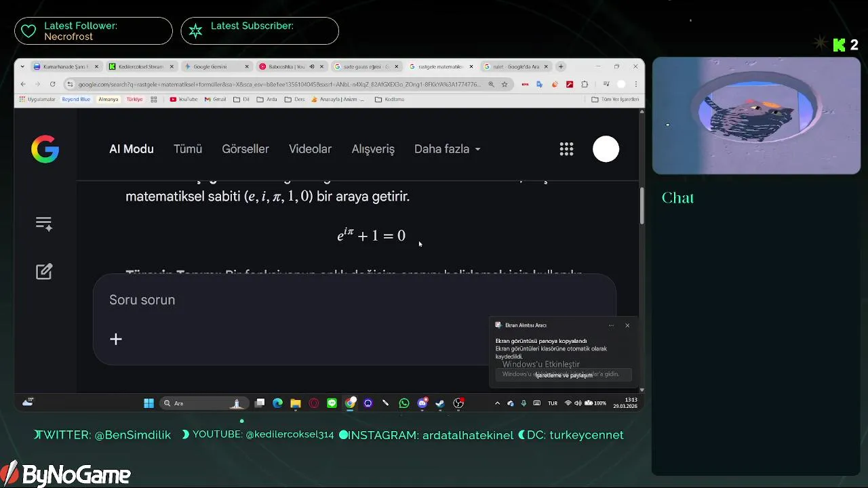
Task: Dismiss the Ekran Alıntısı Aracı notification
Action: [627, 325]
